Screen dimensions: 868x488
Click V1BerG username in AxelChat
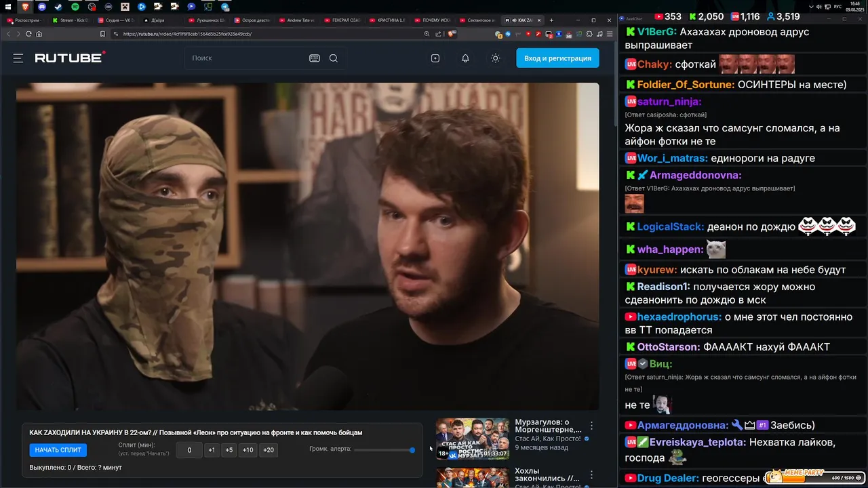coord(657,32)
